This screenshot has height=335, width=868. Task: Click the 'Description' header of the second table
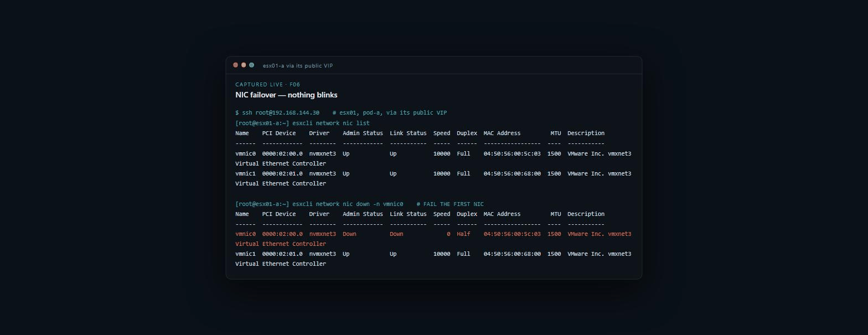point(586,214)
